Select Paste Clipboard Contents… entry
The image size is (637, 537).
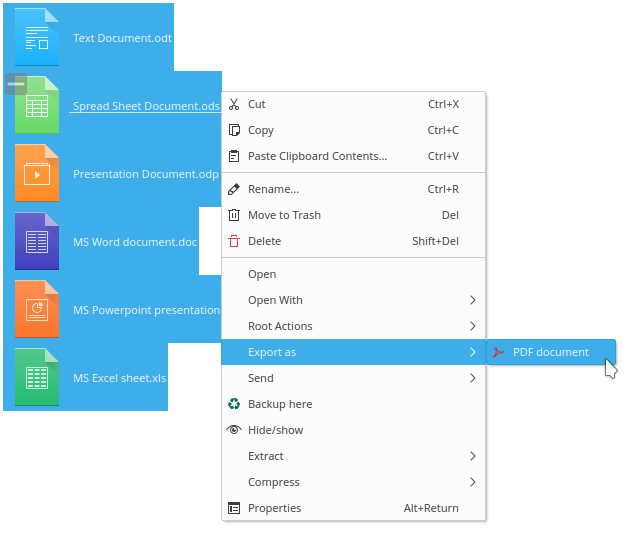point(353,156)
